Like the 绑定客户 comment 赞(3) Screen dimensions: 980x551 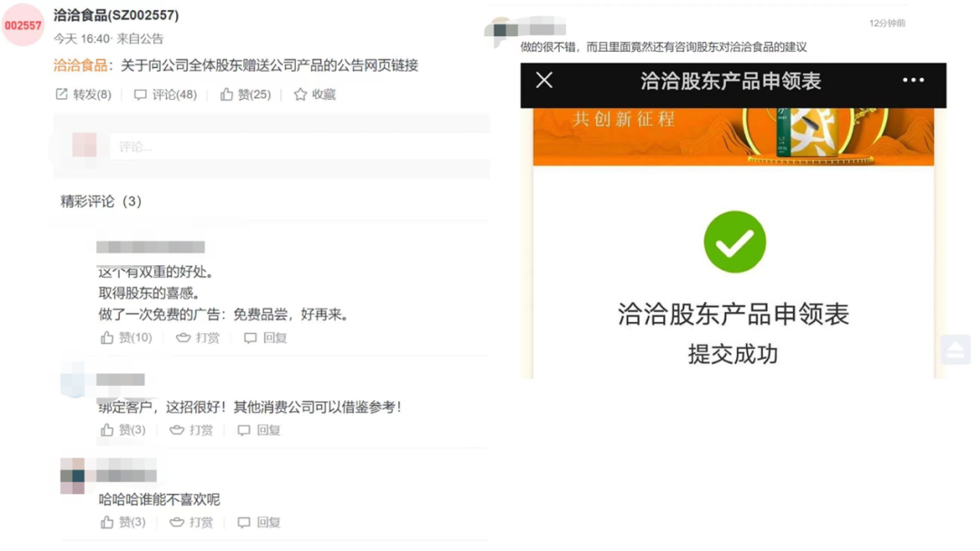click(x=123, y=429)
